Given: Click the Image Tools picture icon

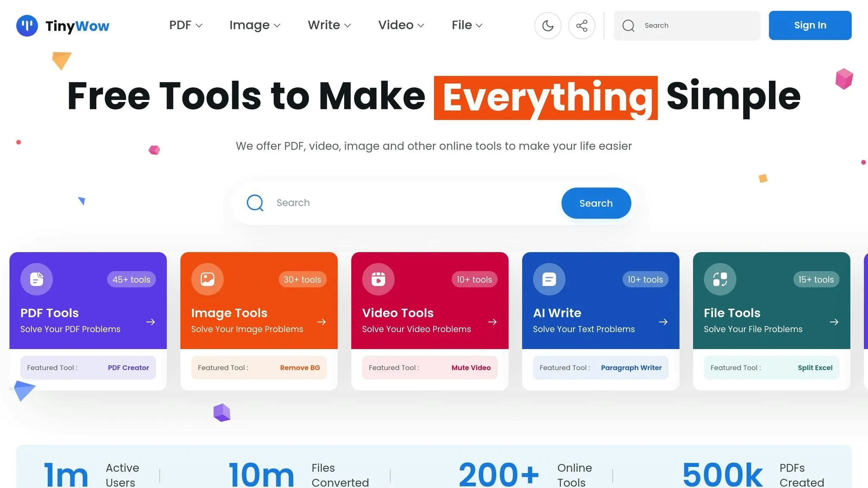Looking at the screenshot, I should click(x=207, y=279).
